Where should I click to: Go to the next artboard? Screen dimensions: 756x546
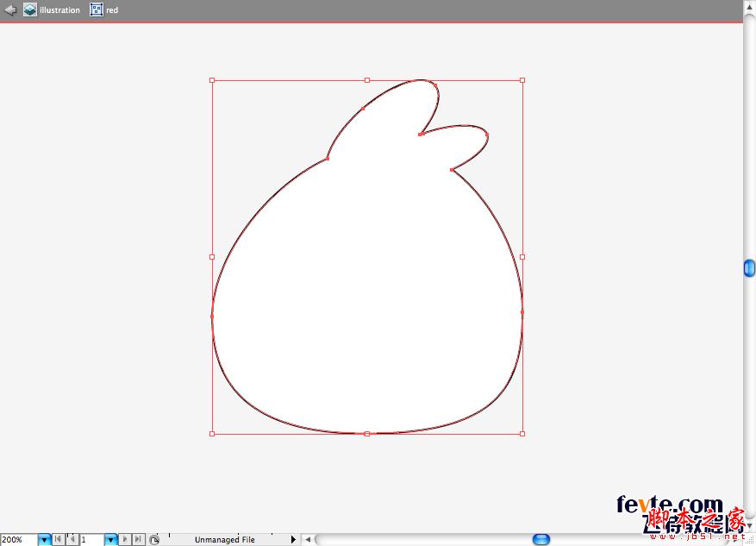pos(125,539)
